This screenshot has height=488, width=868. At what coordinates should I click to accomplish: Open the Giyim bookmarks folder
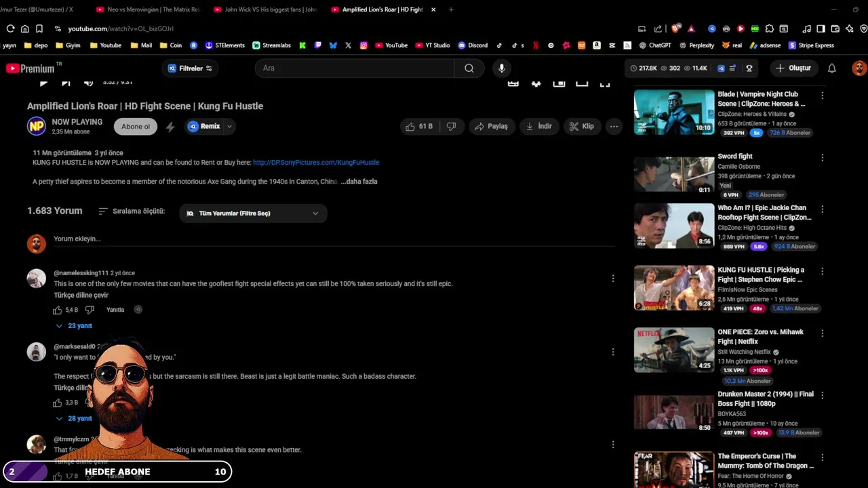coord(68,45)
